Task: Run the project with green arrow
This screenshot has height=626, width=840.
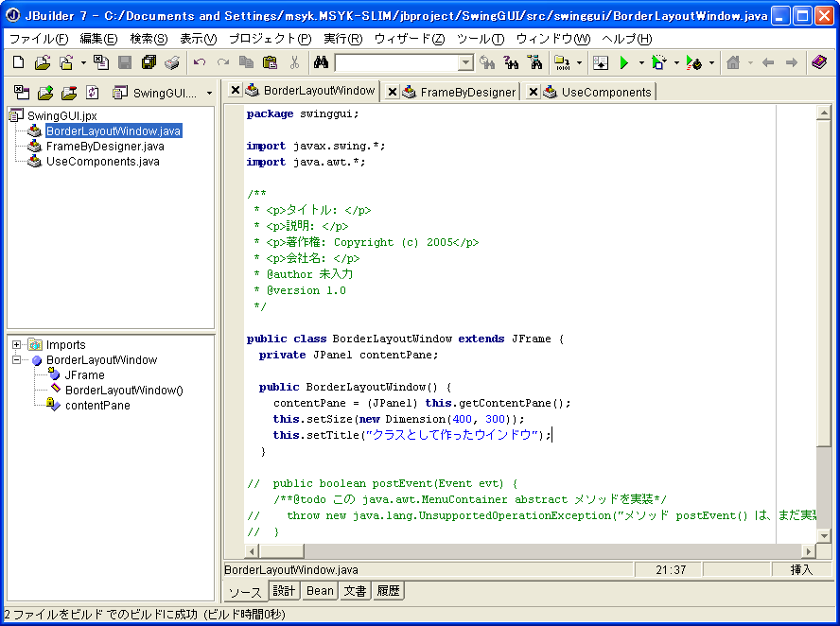Action: [x=623, y=62]
